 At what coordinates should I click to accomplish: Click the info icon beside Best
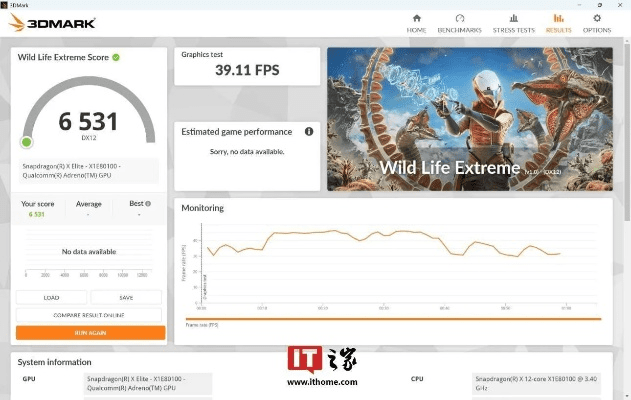click(150, 204)
